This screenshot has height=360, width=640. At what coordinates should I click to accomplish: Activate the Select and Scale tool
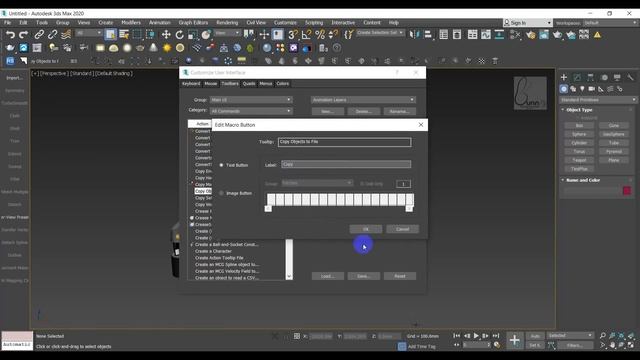click(x=193, y=35)
